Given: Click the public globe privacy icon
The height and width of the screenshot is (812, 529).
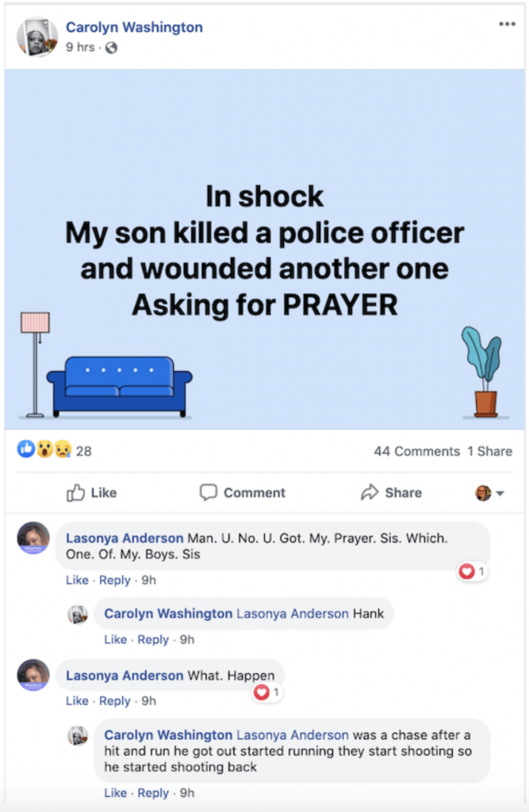Looking at the screenshot, I should click(x=112, y=48).
